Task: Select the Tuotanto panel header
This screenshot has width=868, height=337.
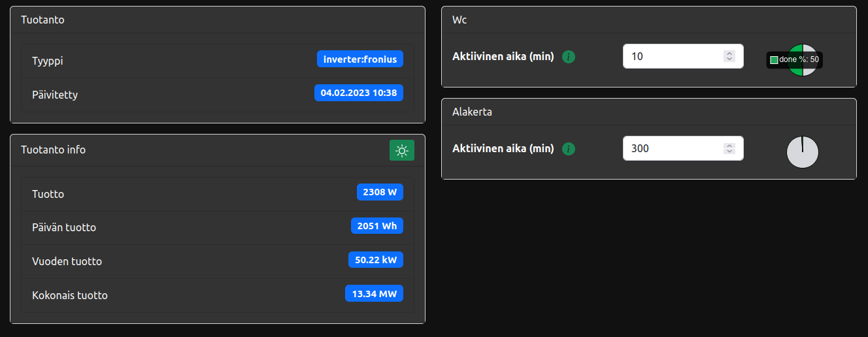Action: tap(218, 20)
